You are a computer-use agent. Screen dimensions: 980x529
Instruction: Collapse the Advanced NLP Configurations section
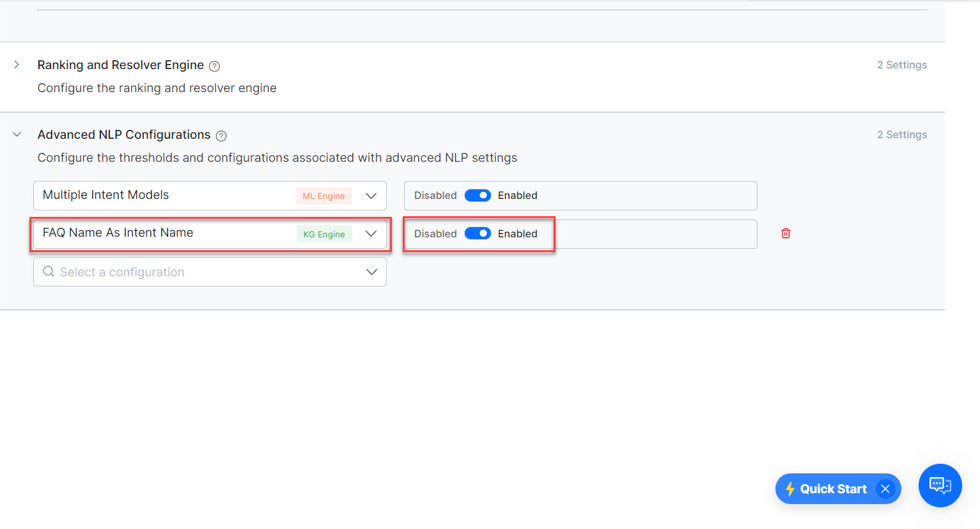(17, 134)
